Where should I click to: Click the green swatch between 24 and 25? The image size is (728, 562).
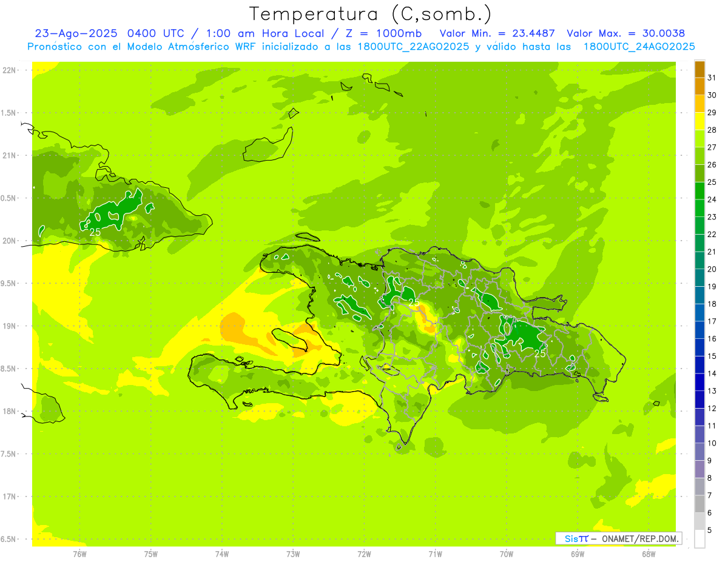coord(699,191)
